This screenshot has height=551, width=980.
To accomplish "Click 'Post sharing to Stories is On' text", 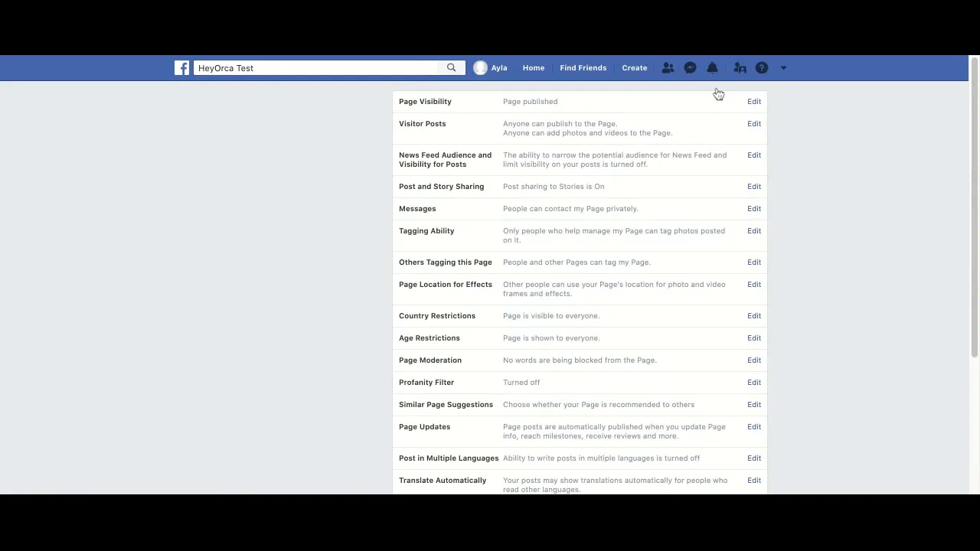I will 554,187.
